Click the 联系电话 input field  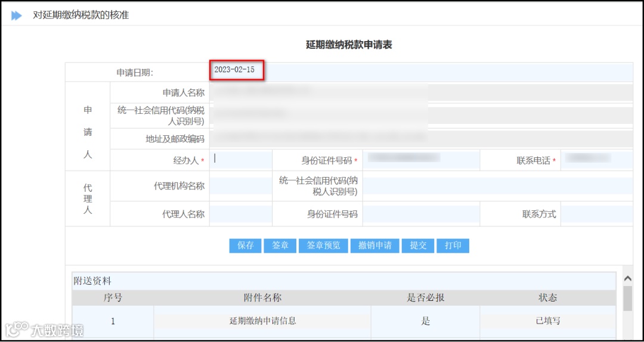click(x=597, y=160)
